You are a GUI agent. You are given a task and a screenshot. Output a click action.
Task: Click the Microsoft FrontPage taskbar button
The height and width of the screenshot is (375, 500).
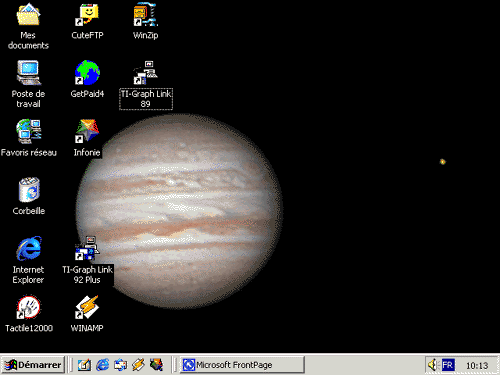coord(242,365)
